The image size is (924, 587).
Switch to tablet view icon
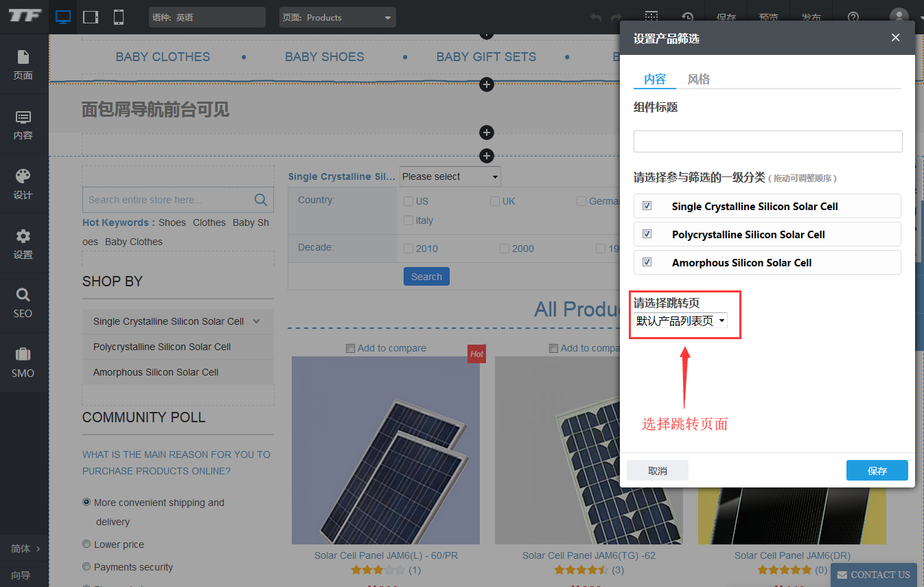pyautogui.click(x=91, y=17)
